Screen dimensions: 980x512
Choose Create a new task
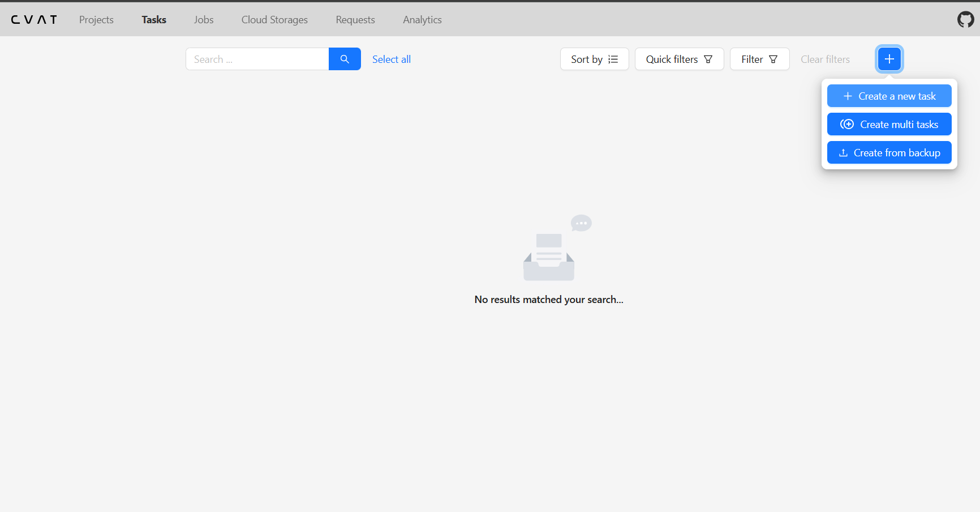889,96
